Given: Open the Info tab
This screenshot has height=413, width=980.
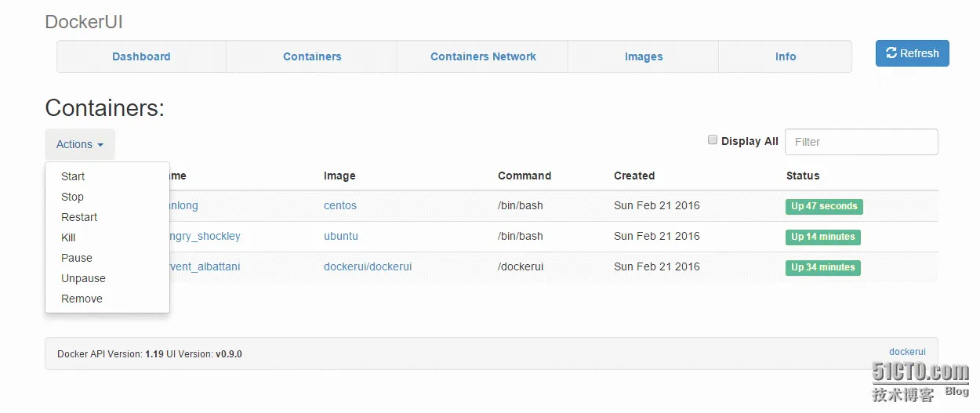Looking at the screenshot, I should (786, 56).
